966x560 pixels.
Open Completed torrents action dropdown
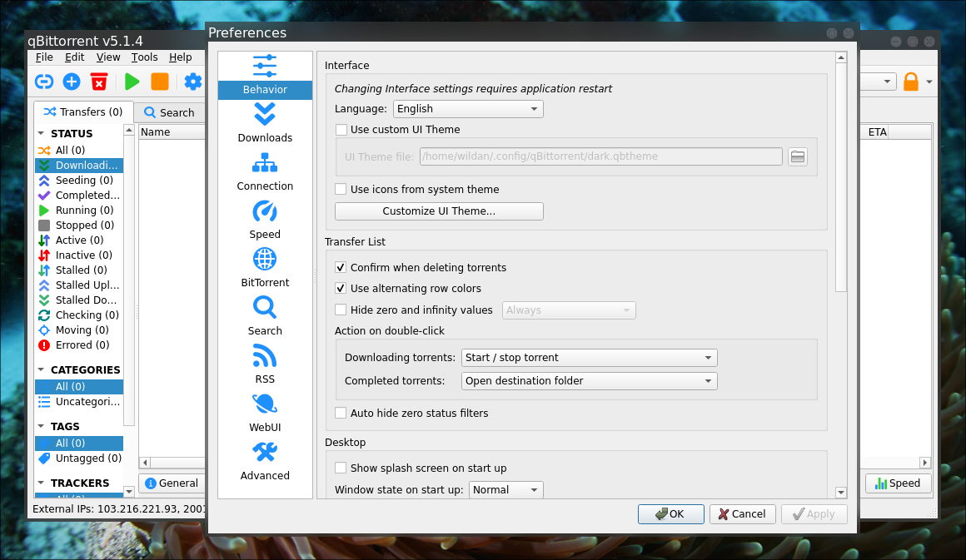pos(589,381)
